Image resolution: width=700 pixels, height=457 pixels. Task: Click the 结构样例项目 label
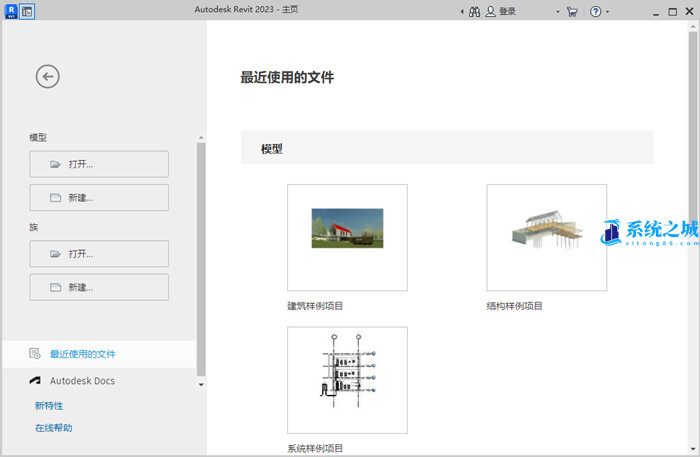tap(514, 306)
